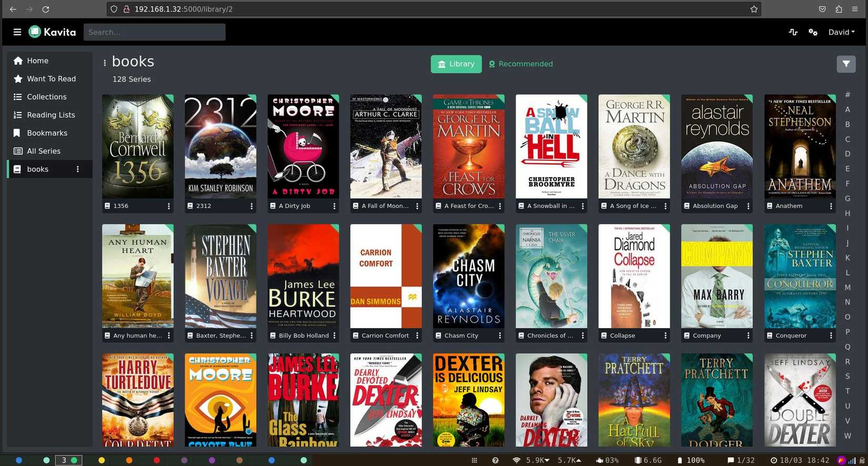Open the Carrion Comfort title link
The image size is (868, 466).
385,336
